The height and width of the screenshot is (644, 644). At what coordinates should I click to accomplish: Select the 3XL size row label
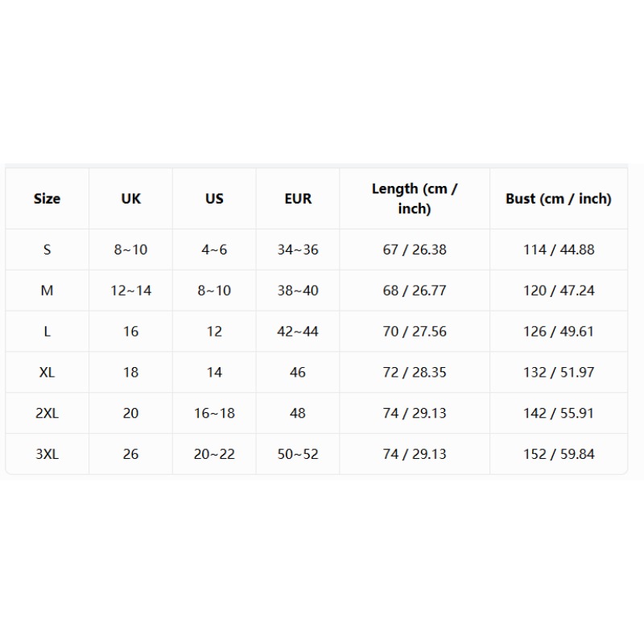pos(47,454)
